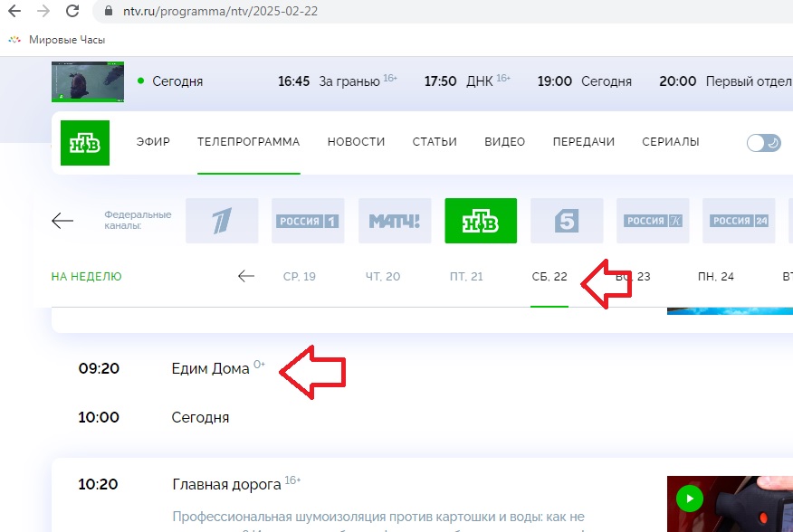
Task: Click the NTV green logo in header
Action: click(x=85, y=143)
